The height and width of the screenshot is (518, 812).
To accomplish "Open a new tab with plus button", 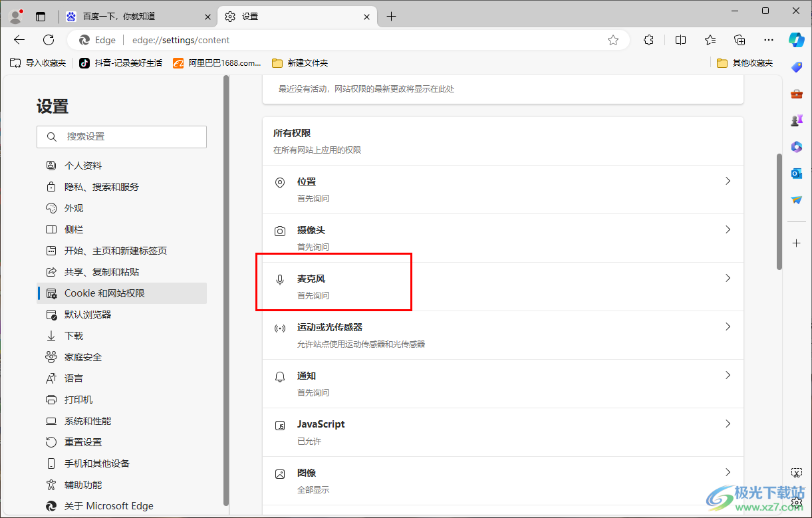I will point(391,17).
